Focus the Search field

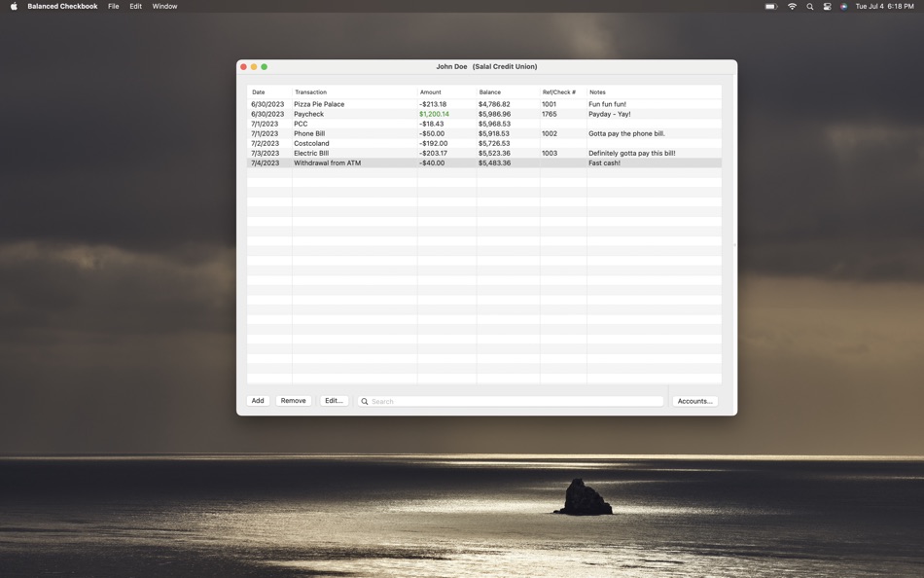pos(511,401)
